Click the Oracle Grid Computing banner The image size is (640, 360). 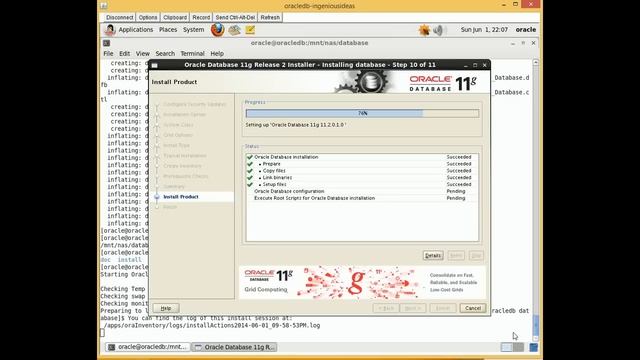362,282
